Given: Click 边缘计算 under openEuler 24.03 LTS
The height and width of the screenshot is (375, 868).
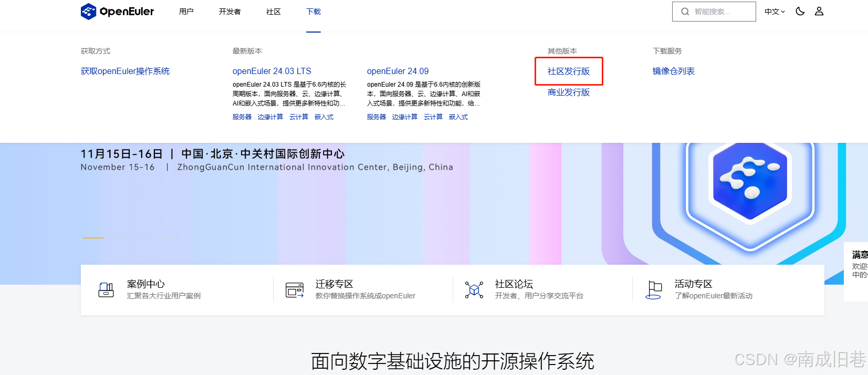Looking at the screenshot, I should pos(270,117).
